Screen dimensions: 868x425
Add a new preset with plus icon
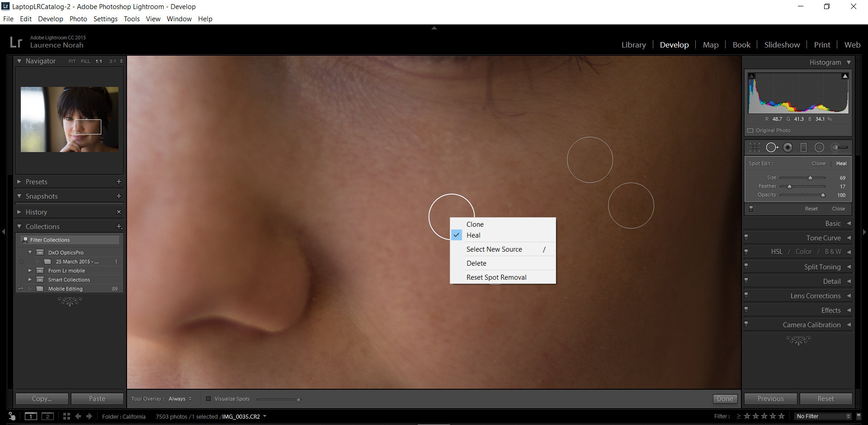coord(119,181)
